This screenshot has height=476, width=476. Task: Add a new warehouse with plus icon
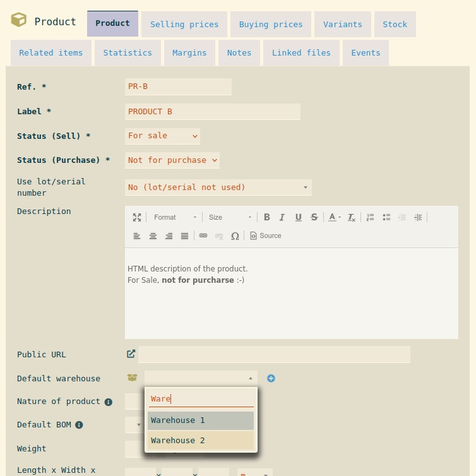point(271,378)
